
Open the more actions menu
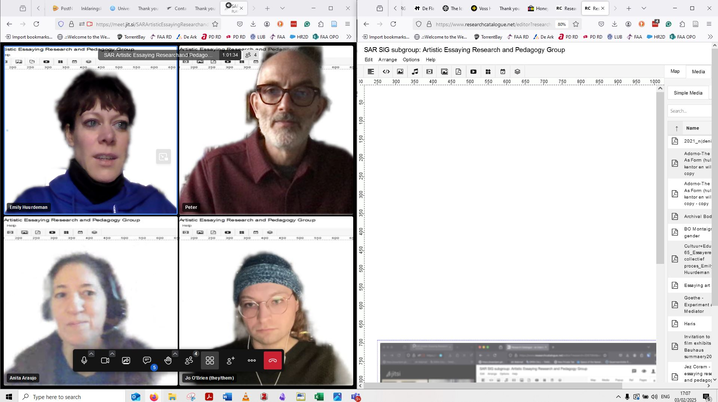[x=252, y=360]
